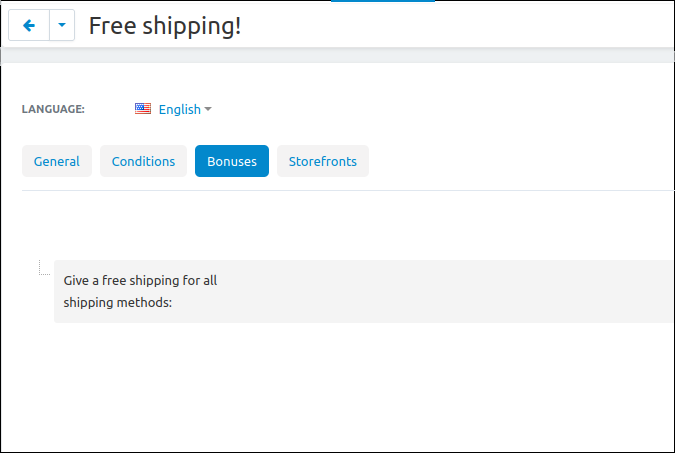Click the gray strip beneath the header

338,56
